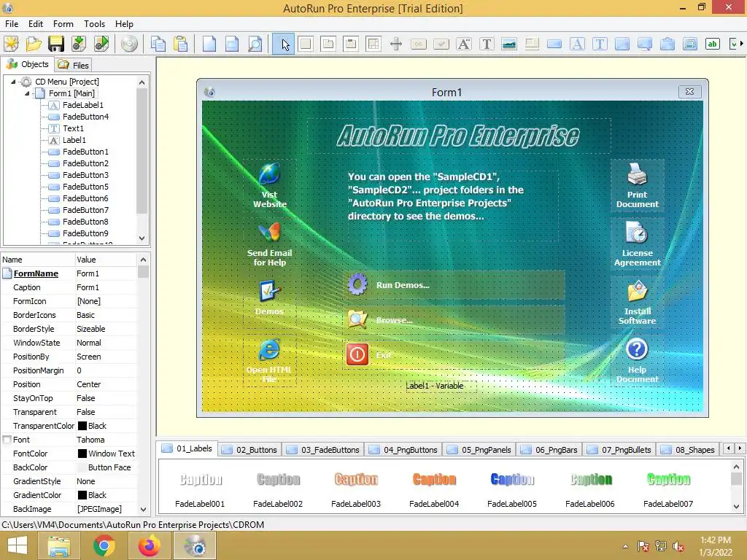Viewport: 747px width, 560px height.
Task: Select the plain panel component tool
Action: pos(306,44)
